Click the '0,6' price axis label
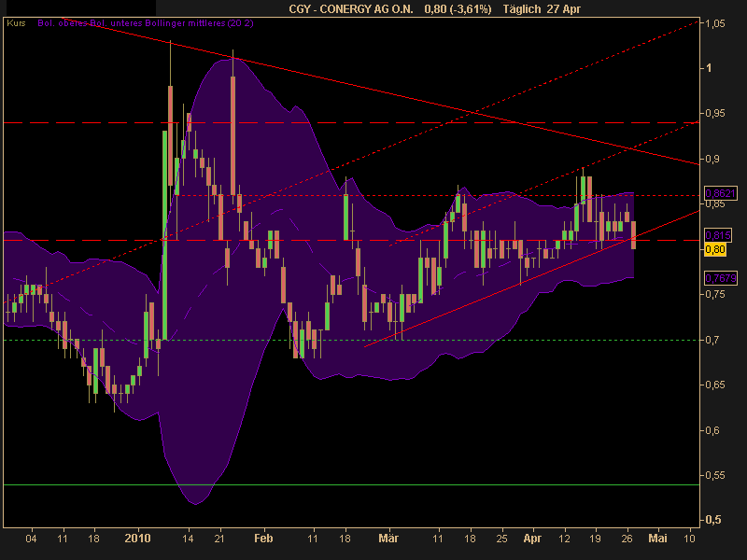 [712, 430]
